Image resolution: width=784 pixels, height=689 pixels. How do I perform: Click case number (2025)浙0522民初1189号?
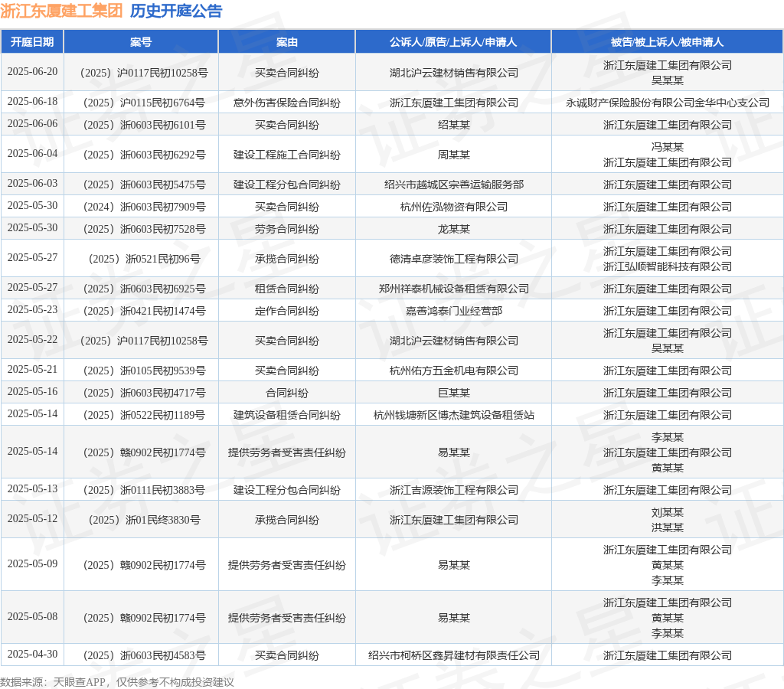[144, 415]
